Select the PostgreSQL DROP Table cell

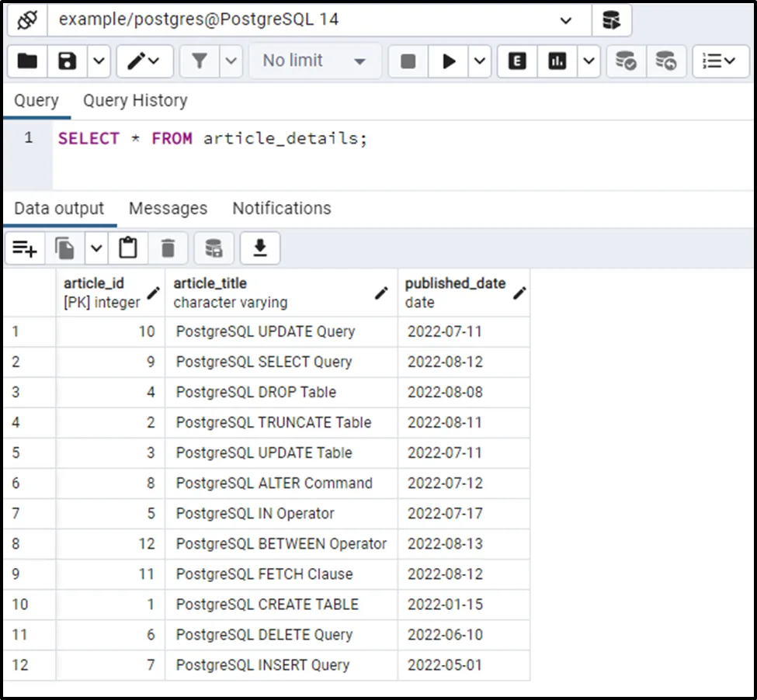tap(256, 392)
